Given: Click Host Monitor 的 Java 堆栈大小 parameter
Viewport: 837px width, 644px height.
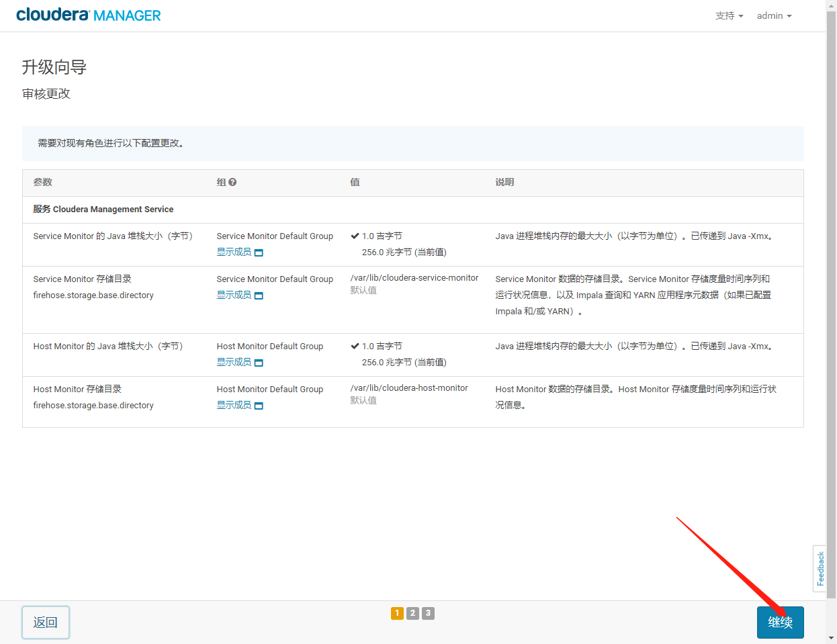Looking at the screenshot, I should [x=108, y=347].
